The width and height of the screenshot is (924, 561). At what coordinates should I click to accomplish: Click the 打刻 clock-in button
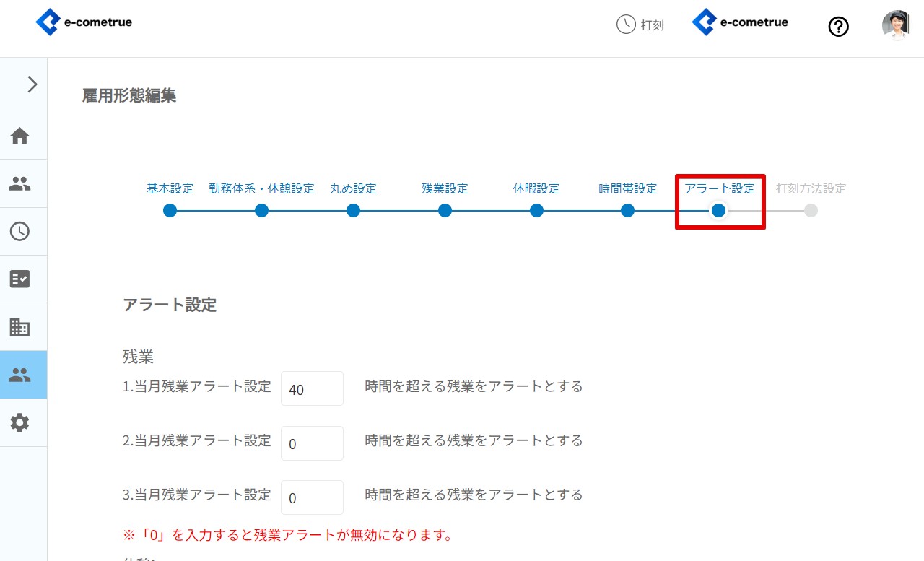pos(640,25)
